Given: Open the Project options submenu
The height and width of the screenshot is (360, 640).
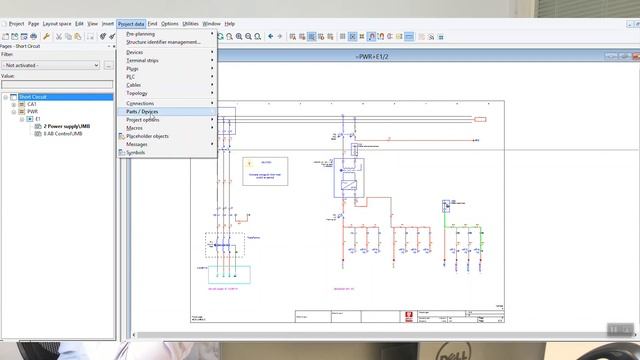Looking at the screenshot, I should click(x=167, y=120).
